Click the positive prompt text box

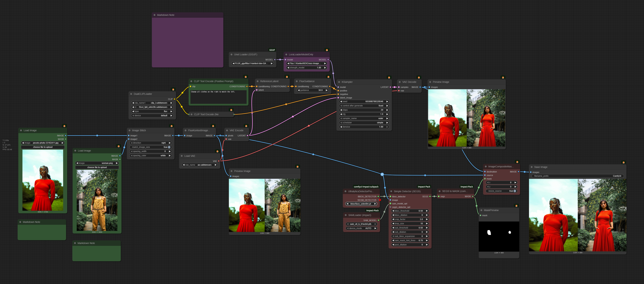pos(218,97)
